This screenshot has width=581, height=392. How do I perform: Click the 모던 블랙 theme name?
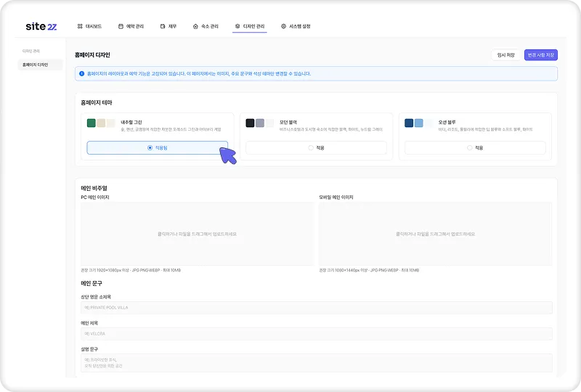click(288, 122)
